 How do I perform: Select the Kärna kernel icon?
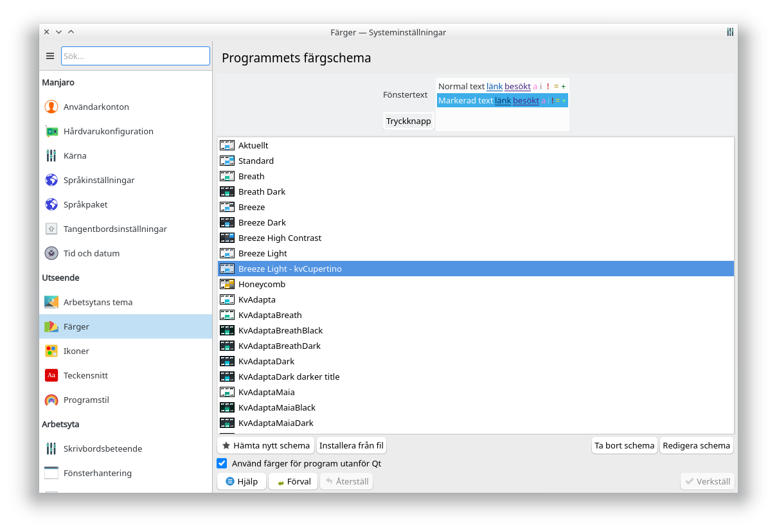pos(51,155)
